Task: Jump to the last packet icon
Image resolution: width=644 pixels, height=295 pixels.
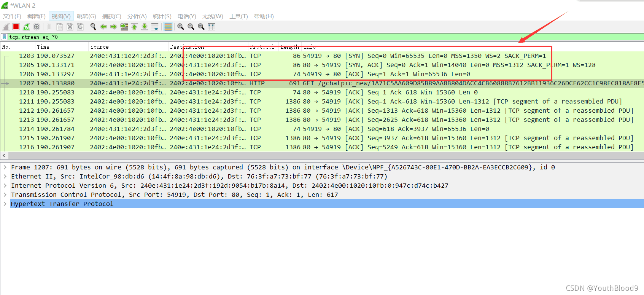Action: click(x=145, y=27)
